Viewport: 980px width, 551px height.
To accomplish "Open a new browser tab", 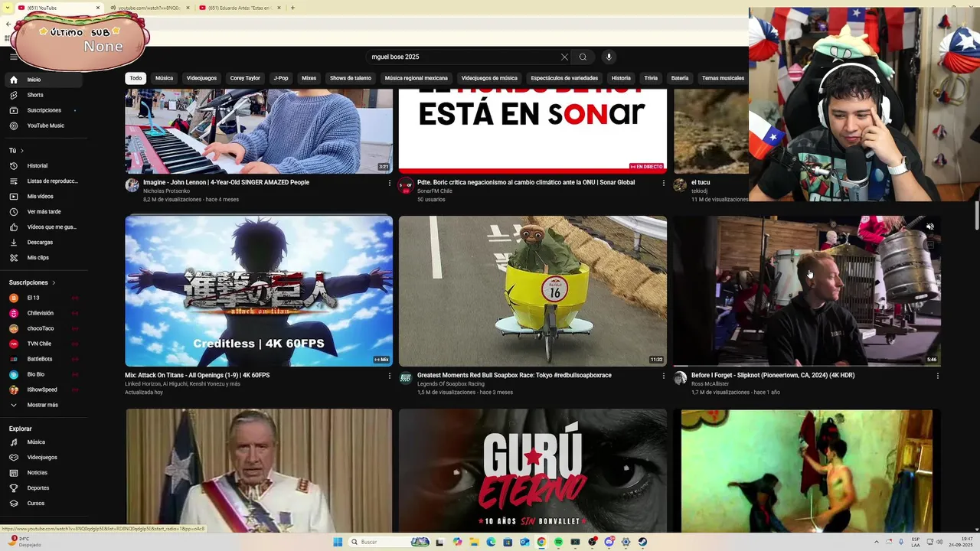I will tap(292, 8).
